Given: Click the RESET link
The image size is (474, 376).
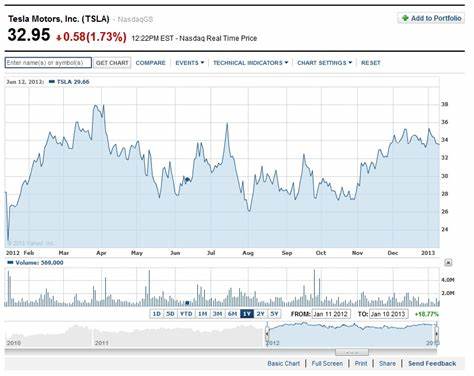Looking at the screenshot, I should click(x=371, y=63).
